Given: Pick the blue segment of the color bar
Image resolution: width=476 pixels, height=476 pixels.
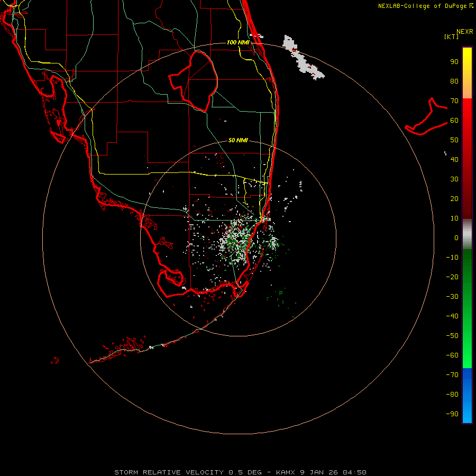Looking at the screenshot, I should point(467,396).
